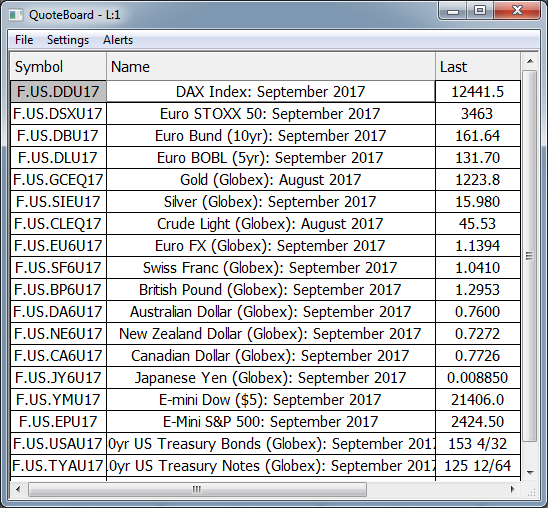This screenshot has width=548, height=508.
Task: Click the vertical scrollbar up arrow
Action: tap(530, 61)
